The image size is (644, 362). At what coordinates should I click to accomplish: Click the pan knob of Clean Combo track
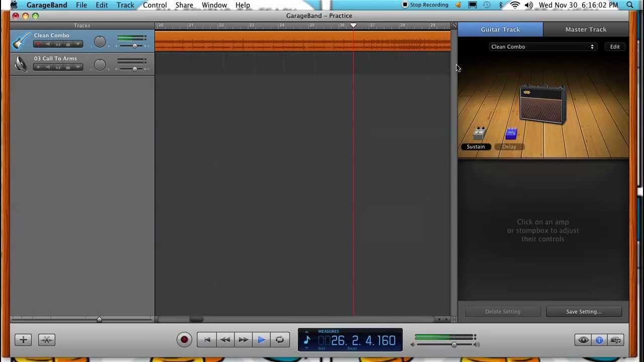tap(100, 42)
